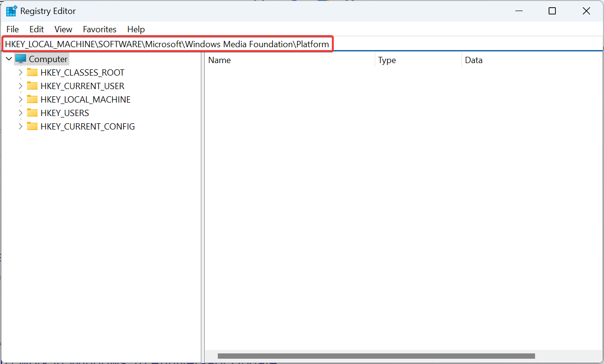Click the HKEY_CLASSES_ROOT folder icon

click(32, 72)
